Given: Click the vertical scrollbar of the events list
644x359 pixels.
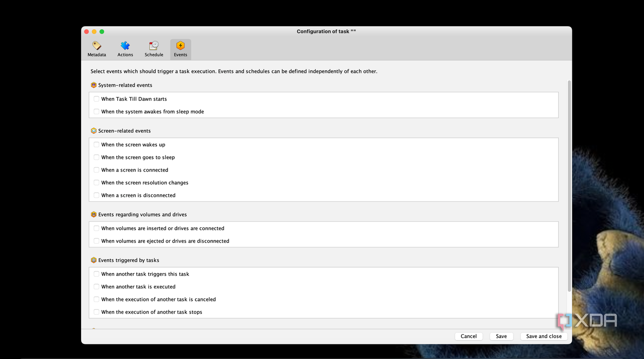Looking at the screenshot, I should coord(569,186).
